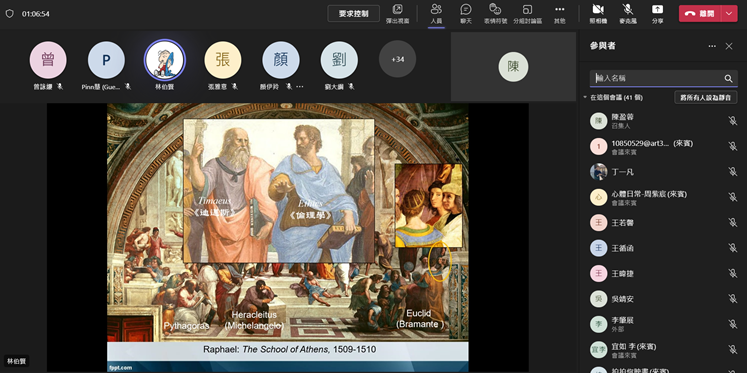Click the shared School of Athens slide
This screenshot has width=747, height=373.
287,237
